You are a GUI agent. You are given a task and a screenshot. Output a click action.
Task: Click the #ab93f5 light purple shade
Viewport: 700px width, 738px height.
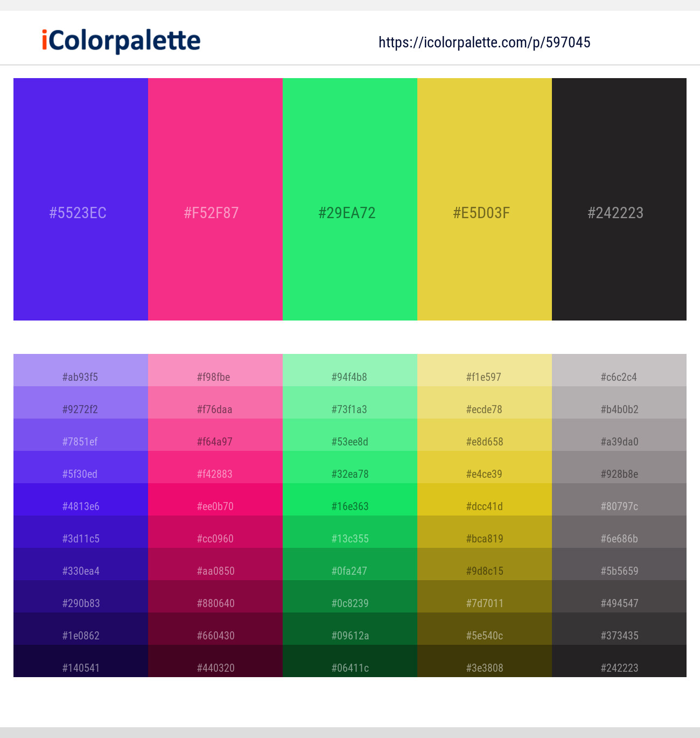81,370
